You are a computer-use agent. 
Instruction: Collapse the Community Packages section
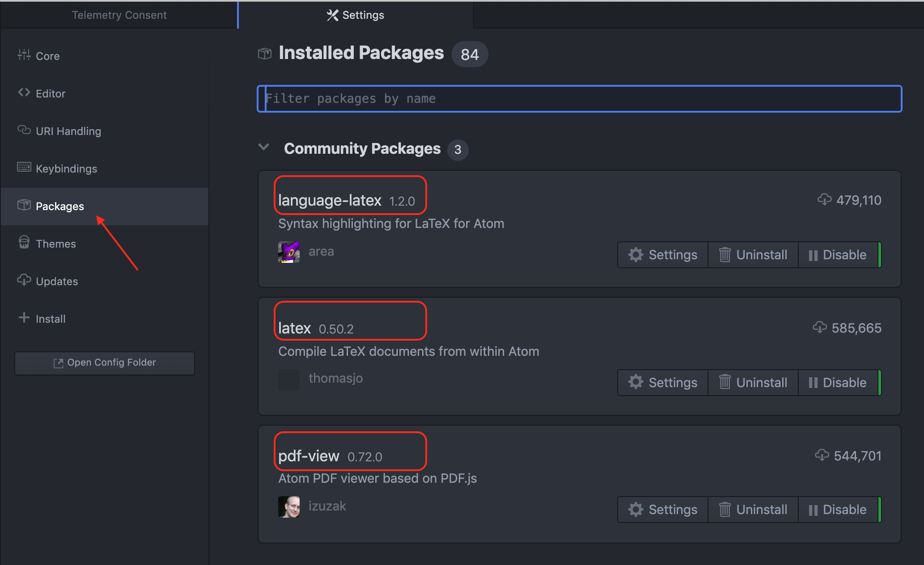264,147
